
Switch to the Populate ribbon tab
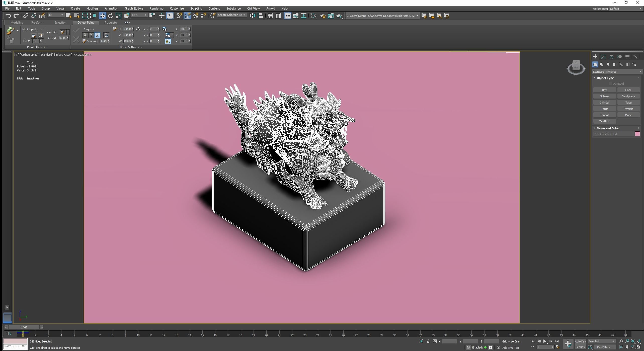[111, 22]
